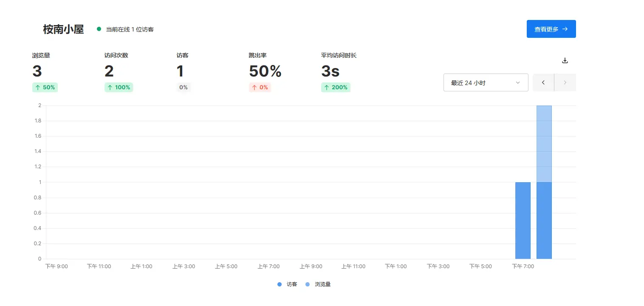Click the next time period arrow
The width and height of the screenshot is (644, 306).
tap(565, 82)
